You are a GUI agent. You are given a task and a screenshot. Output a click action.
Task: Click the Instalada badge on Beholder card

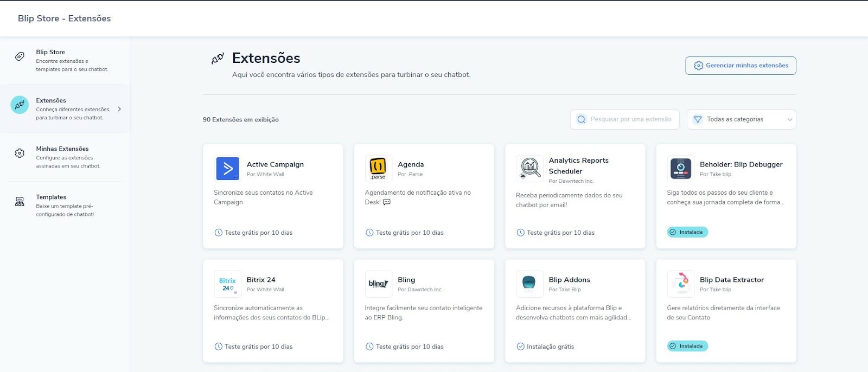[687, 232]
